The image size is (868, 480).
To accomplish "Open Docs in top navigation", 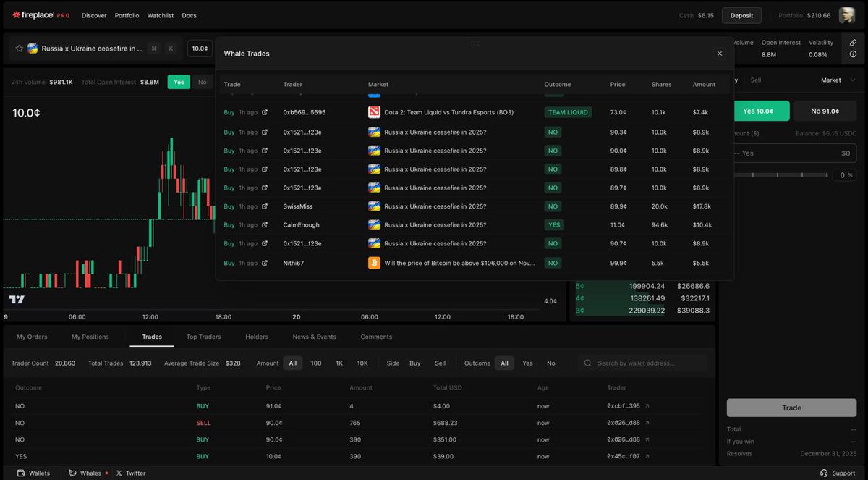I will (189, 15).
